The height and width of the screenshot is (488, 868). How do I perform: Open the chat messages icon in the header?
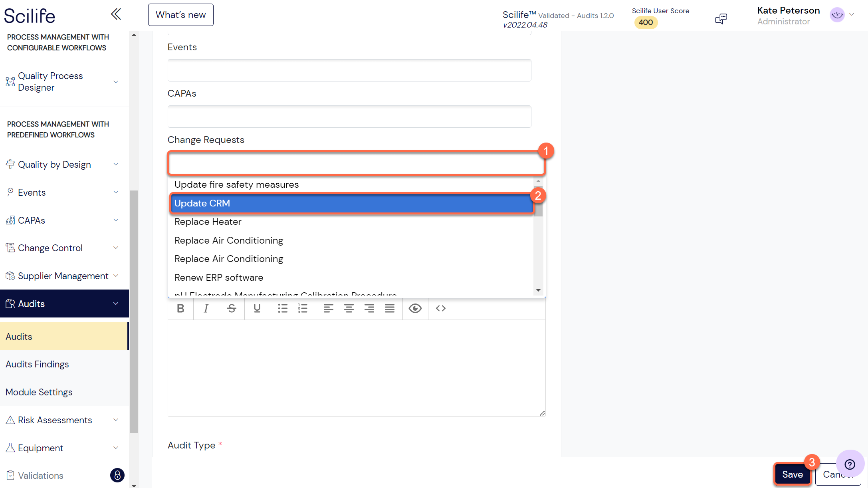[x=721, y=18]
